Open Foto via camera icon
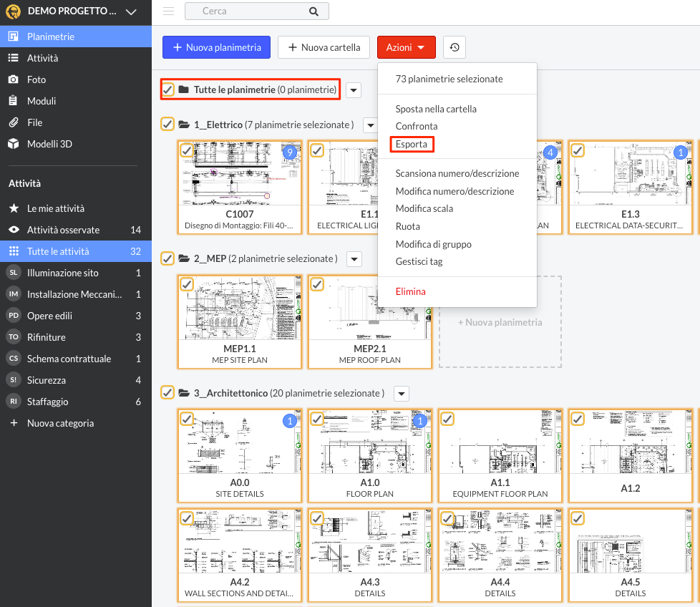This screenshot has height=607, width=700. [x=13, y=79]
